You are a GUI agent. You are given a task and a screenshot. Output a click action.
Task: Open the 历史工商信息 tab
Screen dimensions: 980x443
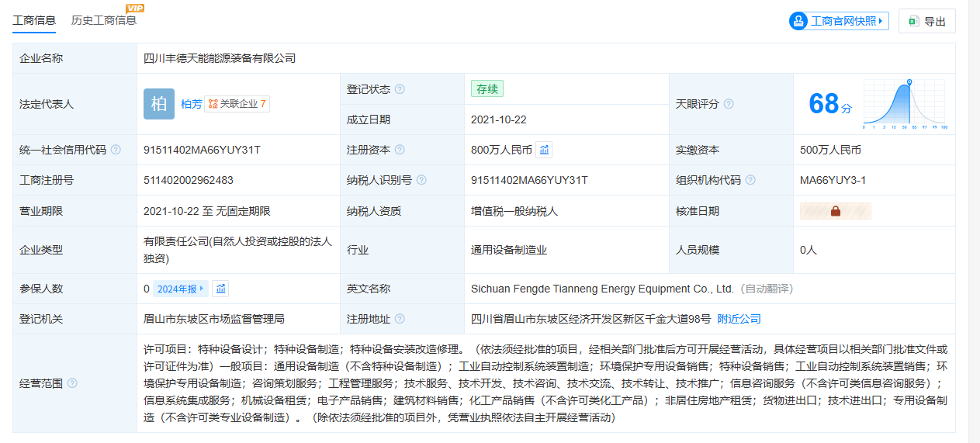click(x=104, y=20)
